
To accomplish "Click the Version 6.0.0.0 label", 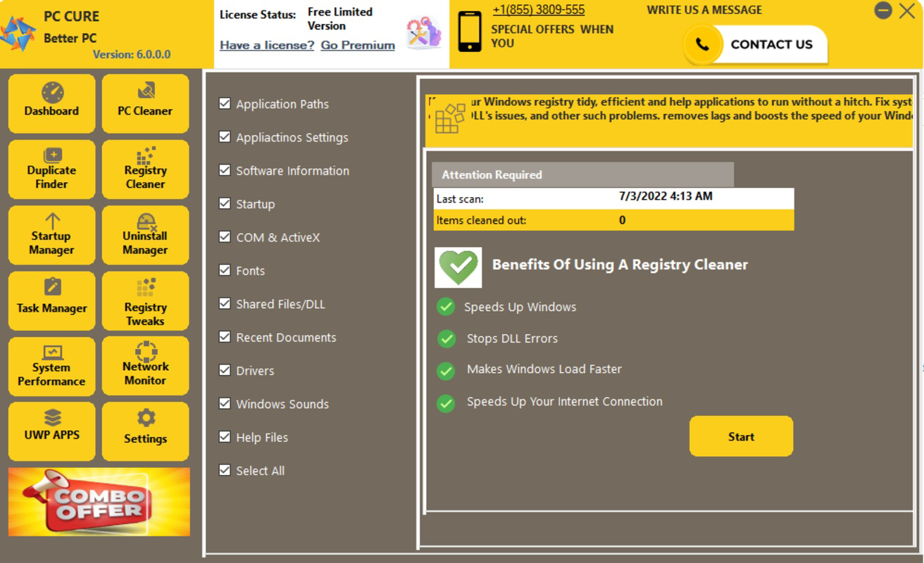I will tap(132, 54).
